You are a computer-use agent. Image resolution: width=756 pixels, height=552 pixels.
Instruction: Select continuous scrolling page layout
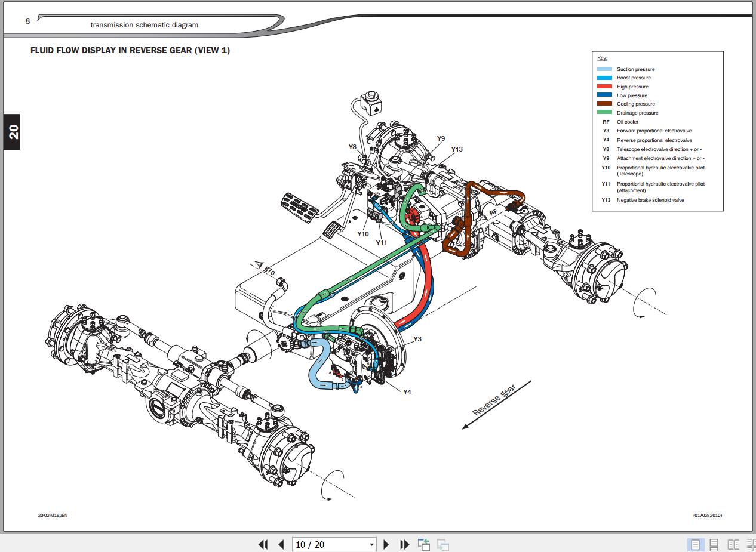[714, 544]
